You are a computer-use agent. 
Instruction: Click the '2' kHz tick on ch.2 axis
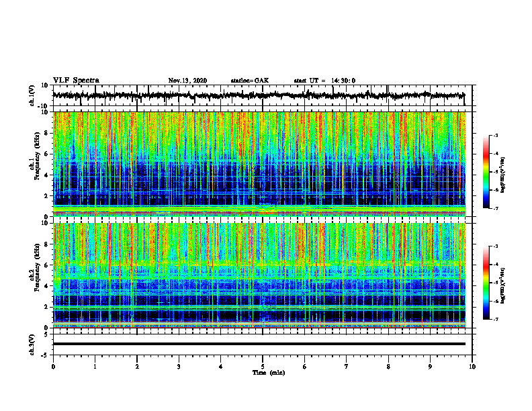(x=46, y=307)
